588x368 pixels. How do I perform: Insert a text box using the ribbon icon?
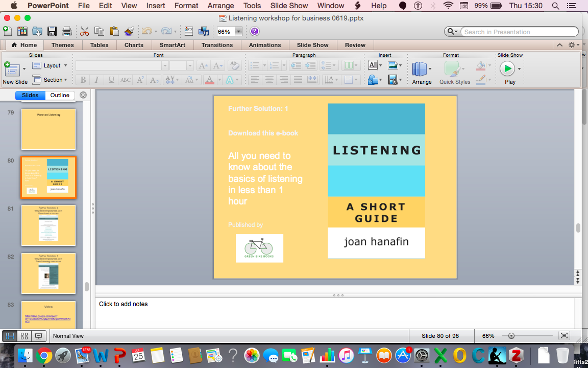click(373, 65)
